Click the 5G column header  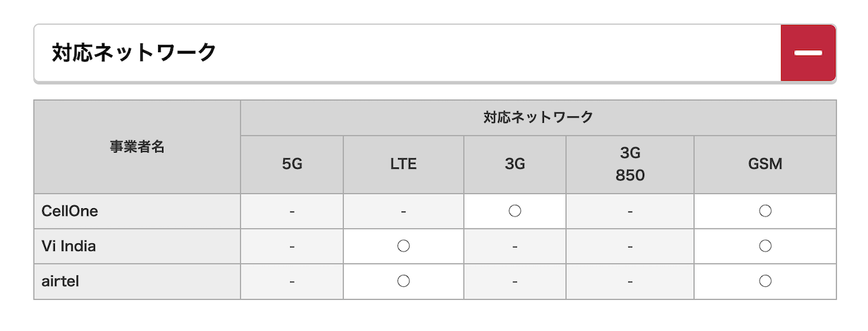coord(292,165)
